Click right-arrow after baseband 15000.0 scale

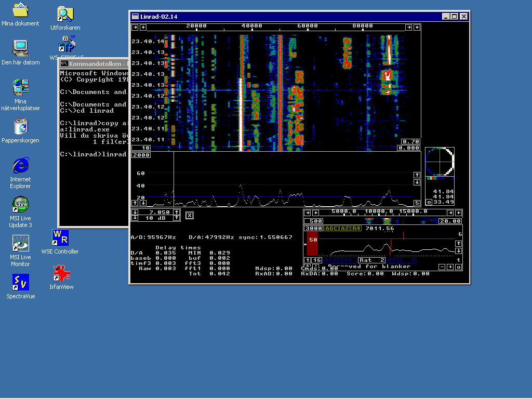tap(450, 212)
